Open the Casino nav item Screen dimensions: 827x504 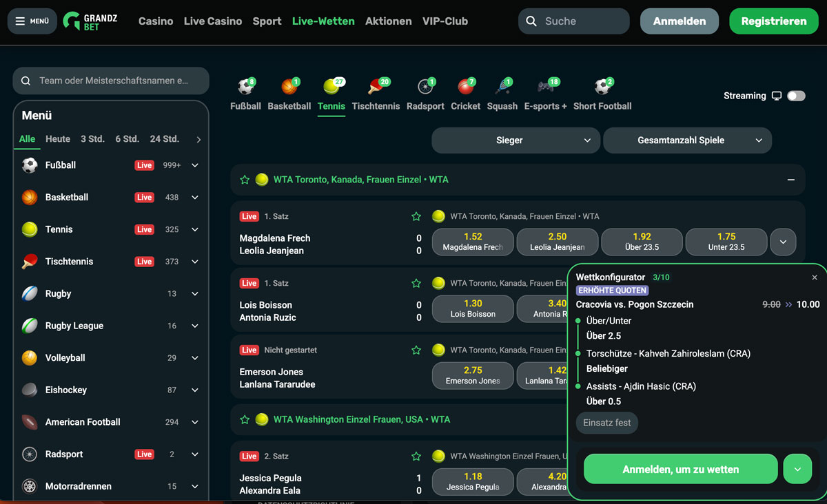tap(156, 21)
